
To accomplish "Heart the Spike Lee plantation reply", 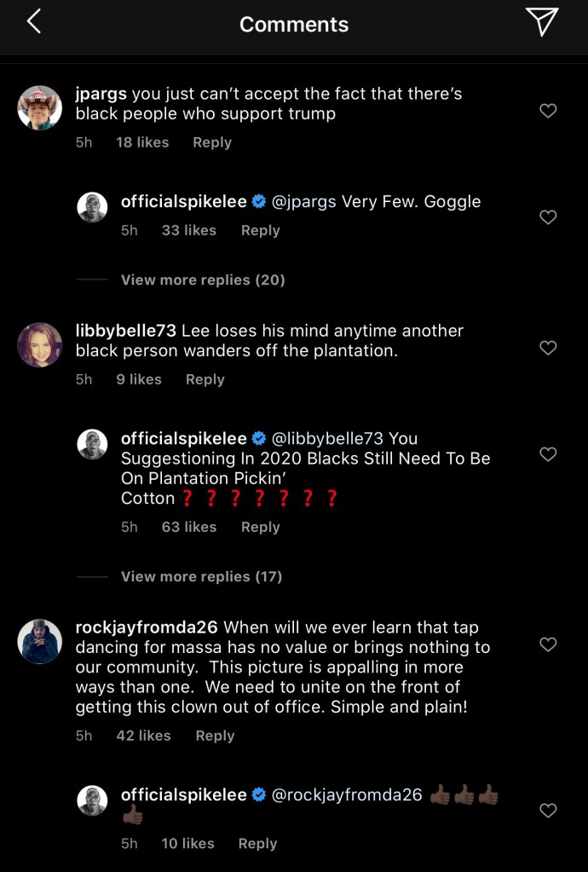I will 549,454.
